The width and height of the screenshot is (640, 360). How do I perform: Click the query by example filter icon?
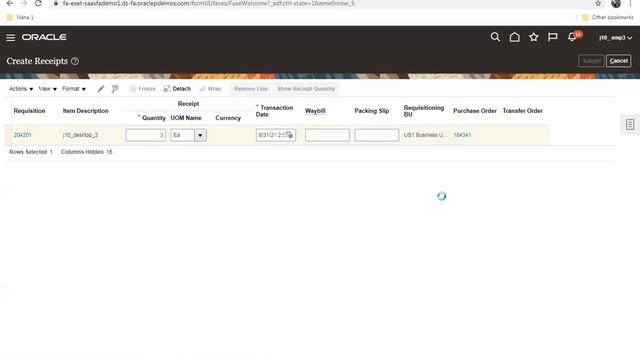115,89
